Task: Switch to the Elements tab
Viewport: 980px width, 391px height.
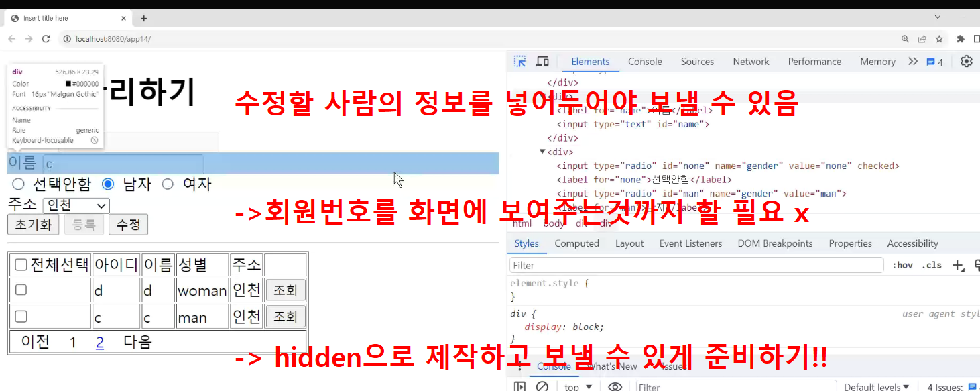Action: tap(591, 62)
